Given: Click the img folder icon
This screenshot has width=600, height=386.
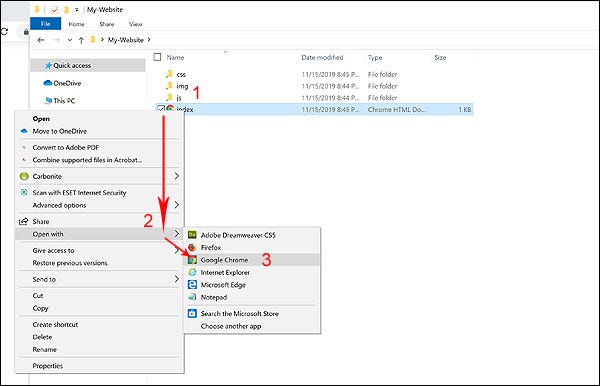Looking at the screenshot, I should (x=170, y=86).
